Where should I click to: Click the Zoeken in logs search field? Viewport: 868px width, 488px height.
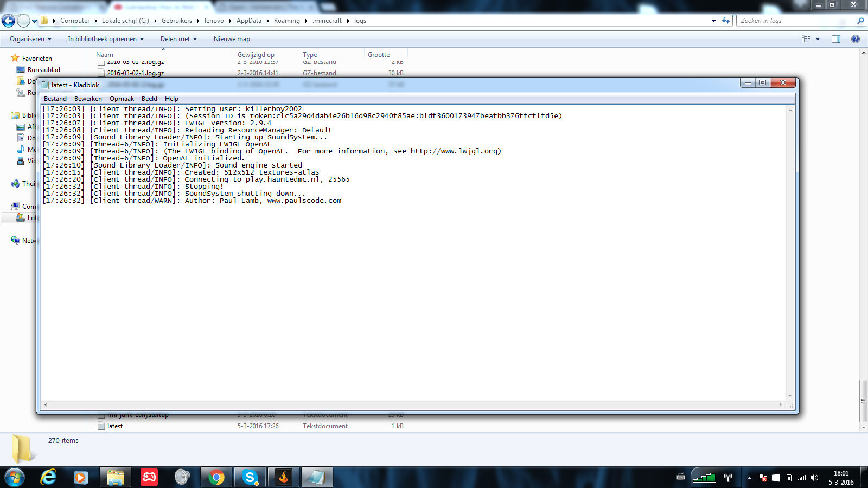(796, 21)
